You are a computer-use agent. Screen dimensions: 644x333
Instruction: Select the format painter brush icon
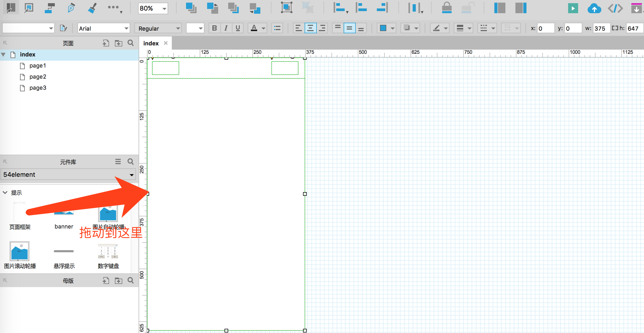[x=92, y=8]
